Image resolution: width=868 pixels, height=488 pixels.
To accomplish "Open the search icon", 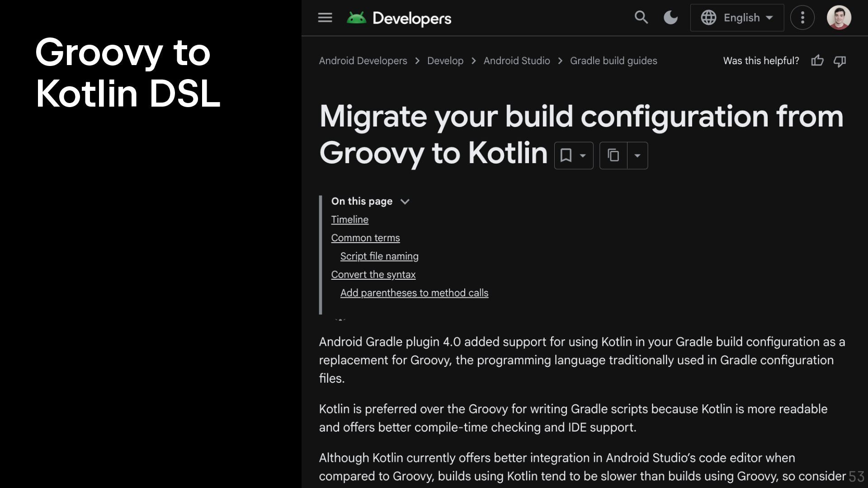I will [x=641, y=18].
